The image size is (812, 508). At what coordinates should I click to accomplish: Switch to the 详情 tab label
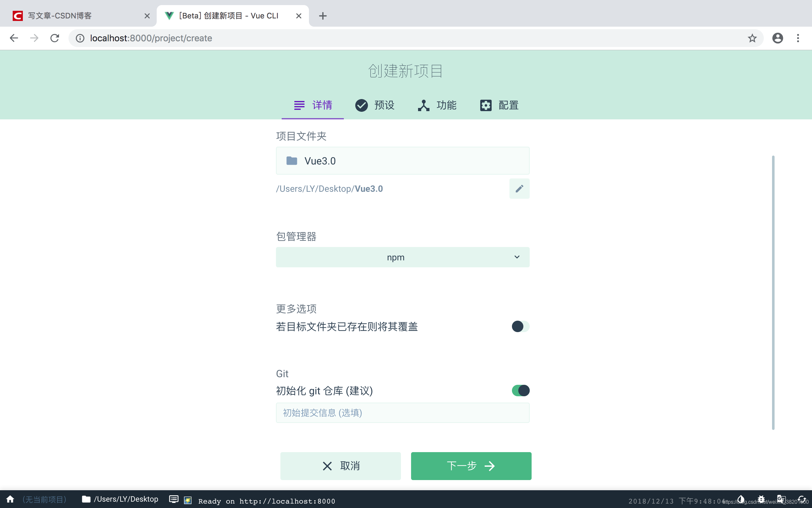pos(322,105)
